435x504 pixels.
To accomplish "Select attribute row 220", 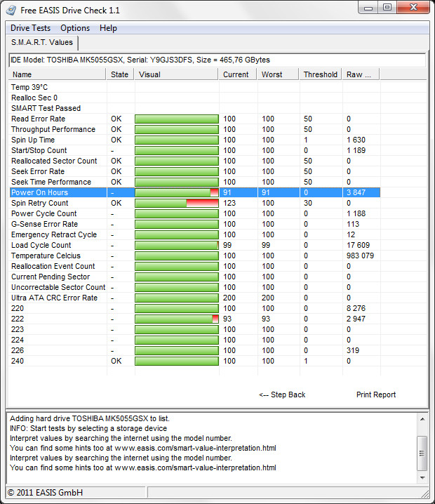I will coord(194,308).
